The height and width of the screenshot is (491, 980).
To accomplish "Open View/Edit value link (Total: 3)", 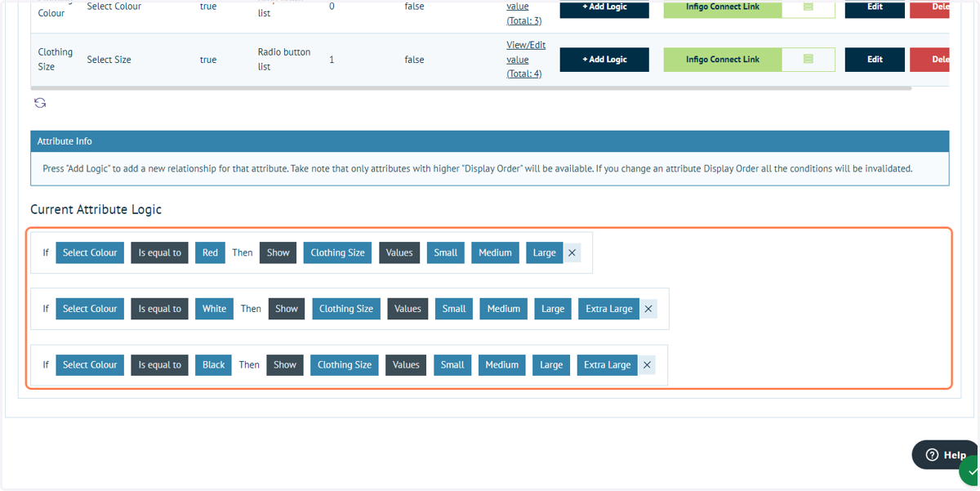I will pos(525,12).
